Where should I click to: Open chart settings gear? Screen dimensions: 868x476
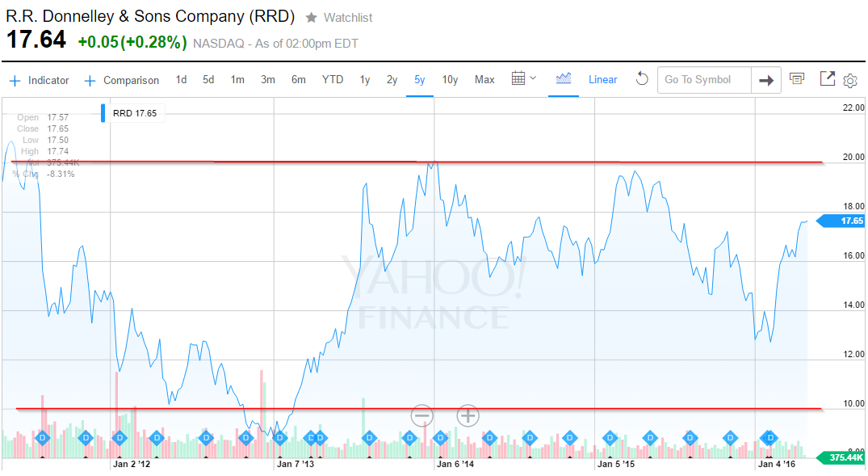tap(850, 81)
